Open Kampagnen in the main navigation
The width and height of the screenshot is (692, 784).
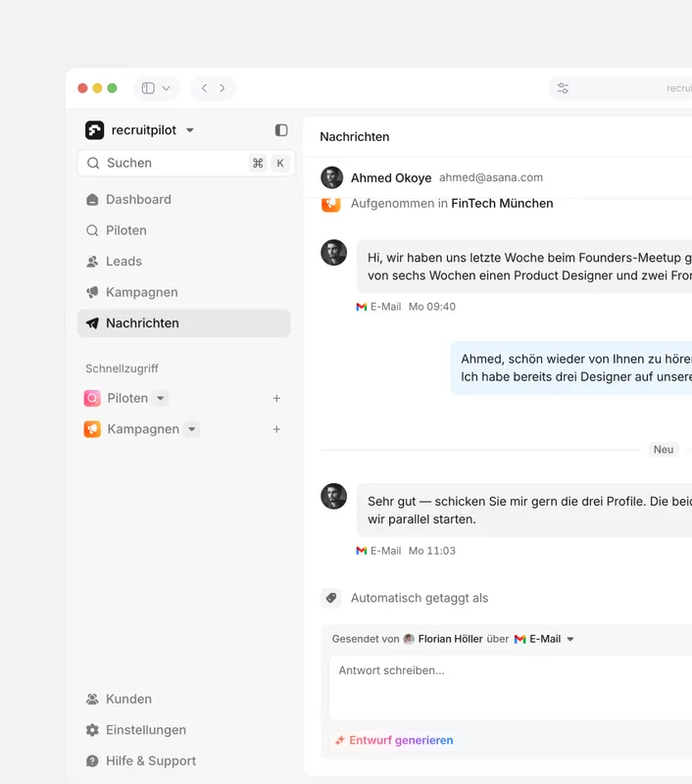(183, 292)
